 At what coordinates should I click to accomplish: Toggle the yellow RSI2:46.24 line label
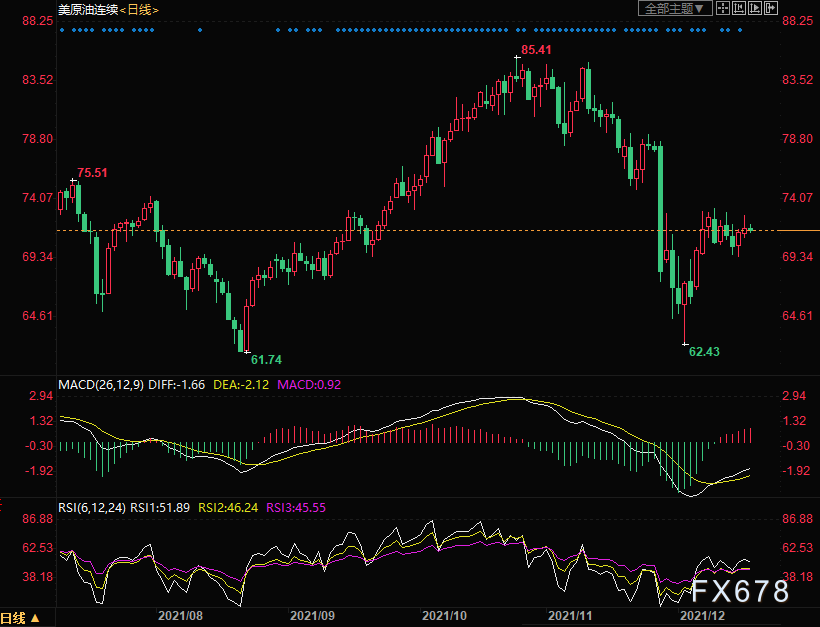pyautogui.click(x=228, y=507)
